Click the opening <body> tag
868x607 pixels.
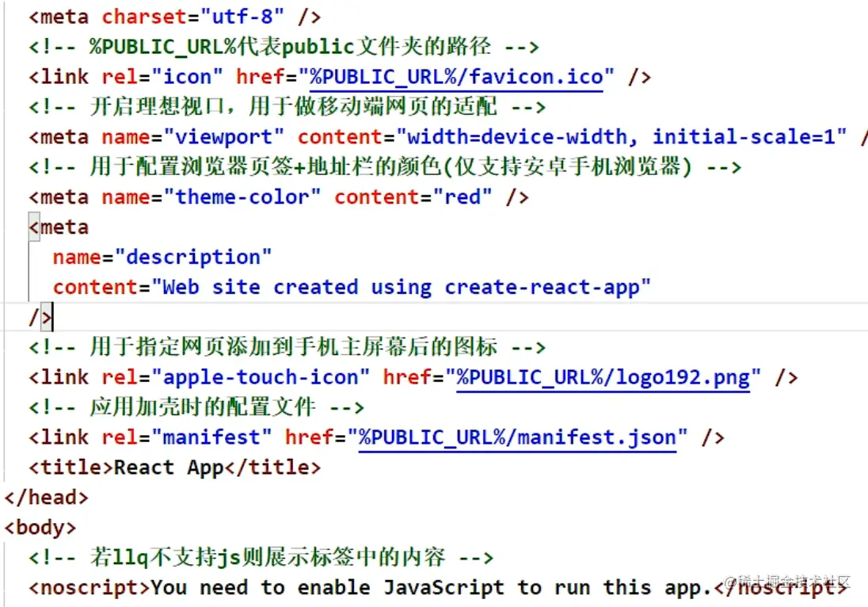tap(40, 527)
